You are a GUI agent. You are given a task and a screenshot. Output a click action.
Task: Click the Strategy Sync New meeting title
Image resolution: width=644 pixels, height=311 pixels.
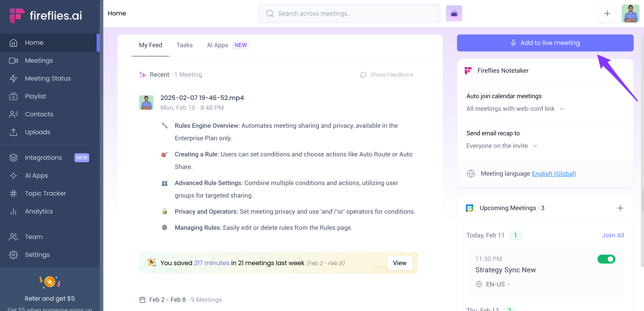point(505,270)
